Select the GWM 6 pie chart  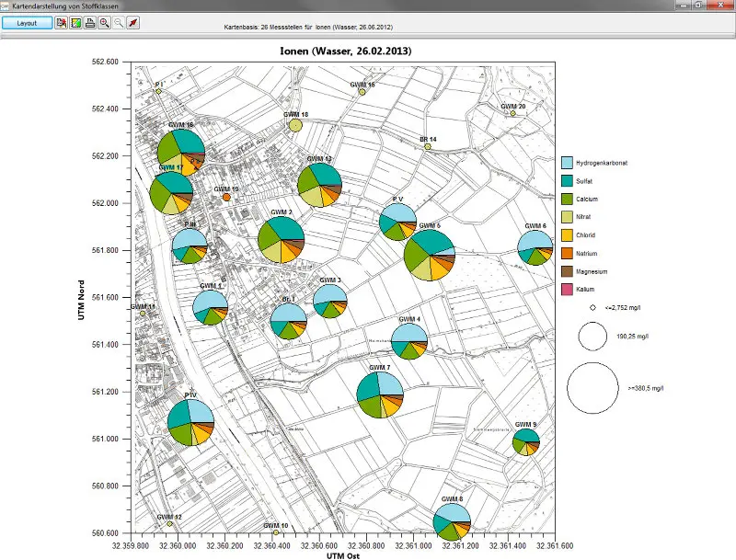pos(535,247)
